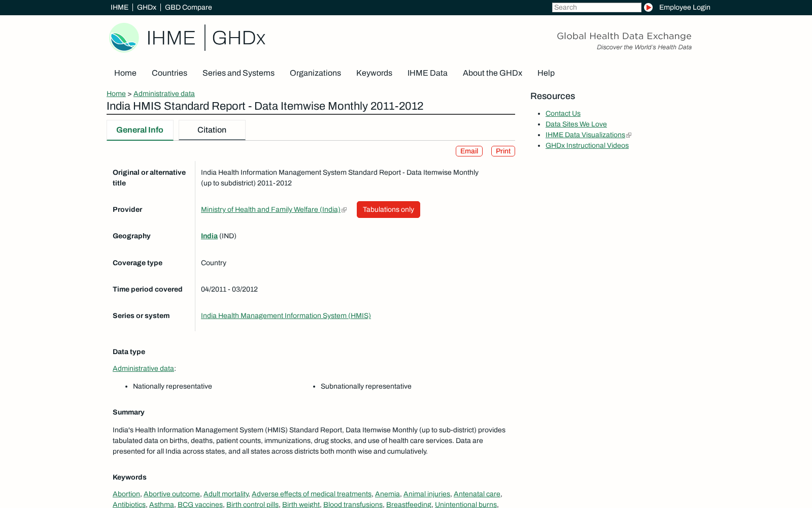Image resolution: width=812 pixels, height=508 pixels.
Task: Click the red search submit arrow icon
Action: tap(648, 7)
